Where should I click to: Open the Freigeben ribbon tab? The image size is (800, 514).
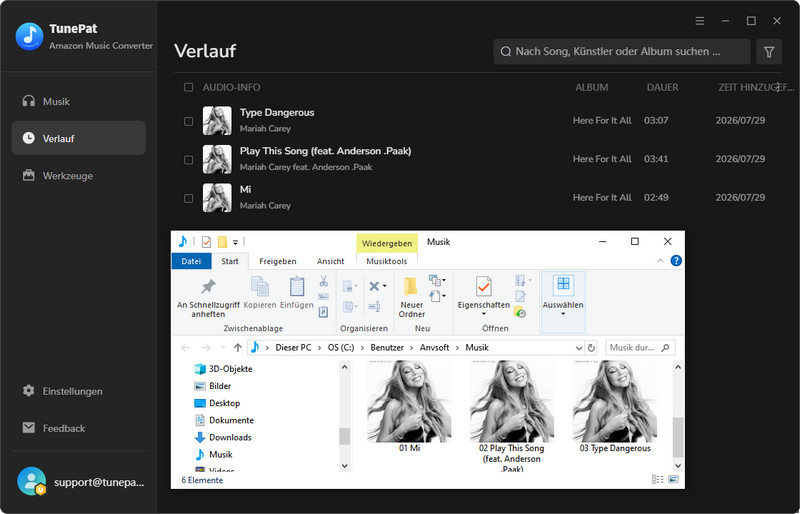pyautogui.click(x=278, y=261)
